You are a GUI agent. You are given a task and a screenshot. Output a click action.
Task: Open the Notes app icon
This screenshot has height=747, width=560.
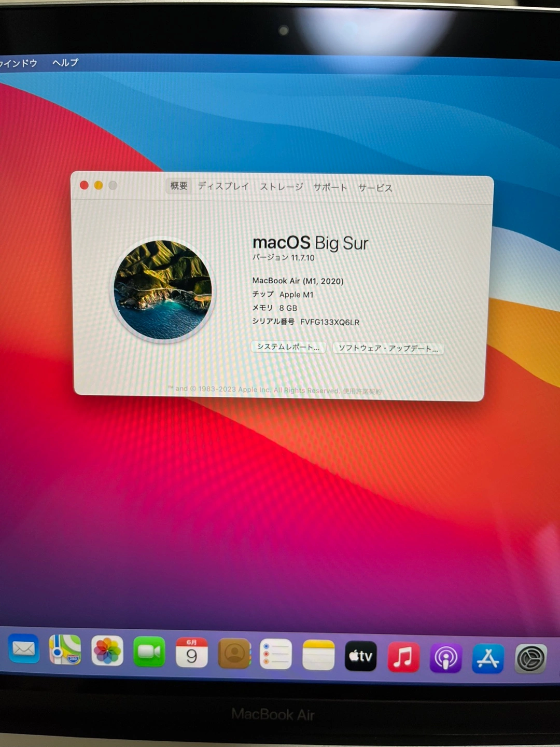[x=318, y=655]
